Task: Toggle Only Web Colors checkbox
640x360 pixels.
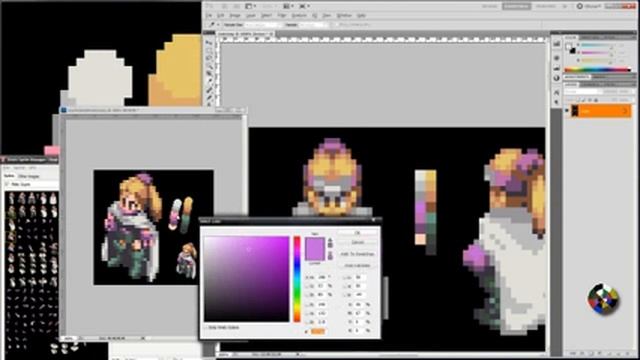Action: point(206,327)
